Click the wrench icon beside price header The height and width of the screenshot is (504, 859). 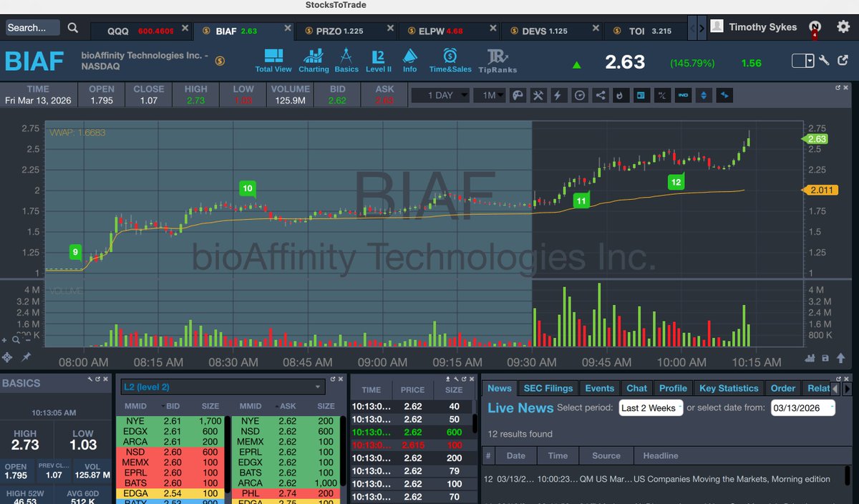(x=825, y=61)
